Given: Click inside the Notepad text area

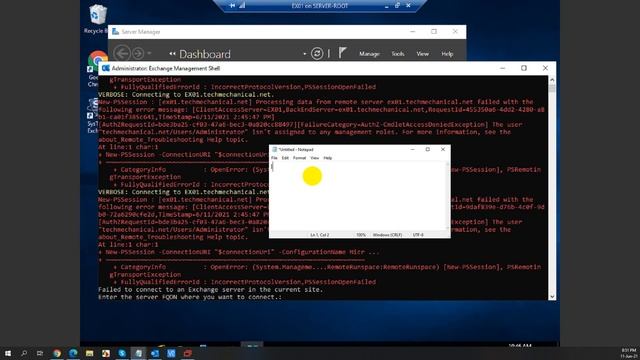Looking at the screenshot, I should (358, 196).
